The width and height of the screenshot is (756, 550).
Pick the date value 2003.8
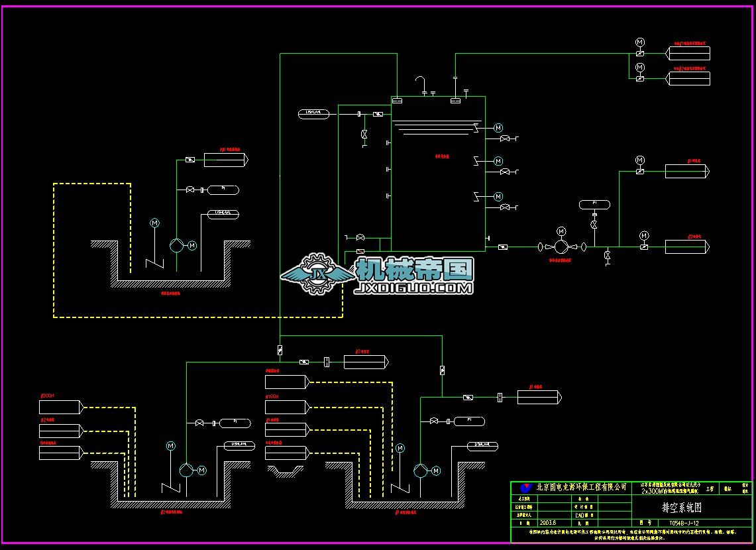[x=548, y=523]
